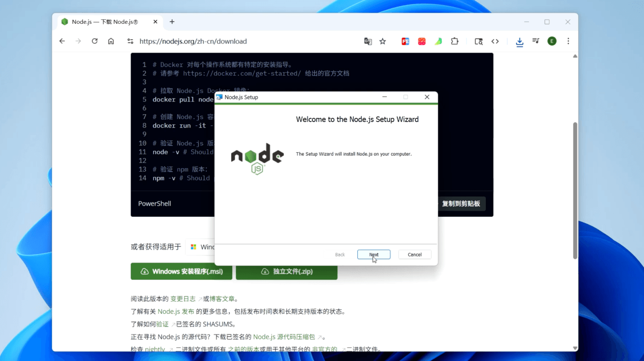The height and width of the screenshot is (361, 644).
Task: Open the browser downloads icon
Action: point(519,42)
